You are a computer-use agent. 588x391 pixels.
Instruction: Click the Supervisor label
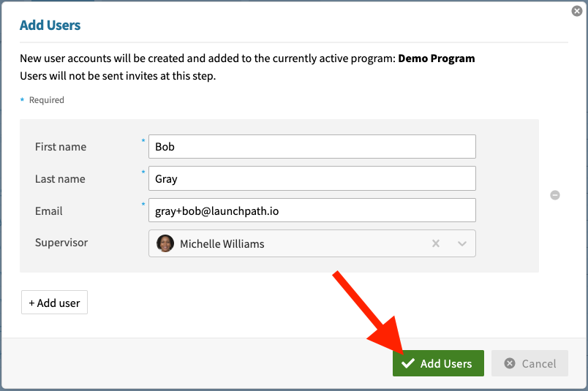tap(61, 243)
